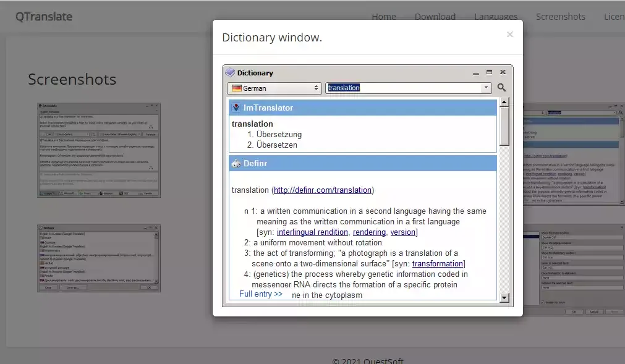
Task: Click the Dictionary book icon in title bar
Action: (x=230, y=72)
